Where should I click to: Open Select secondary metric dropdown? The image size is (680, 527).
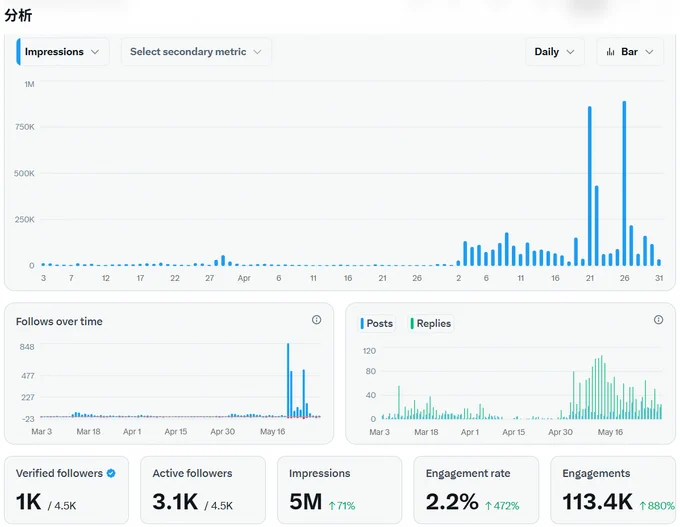click(x=196, y=52)
